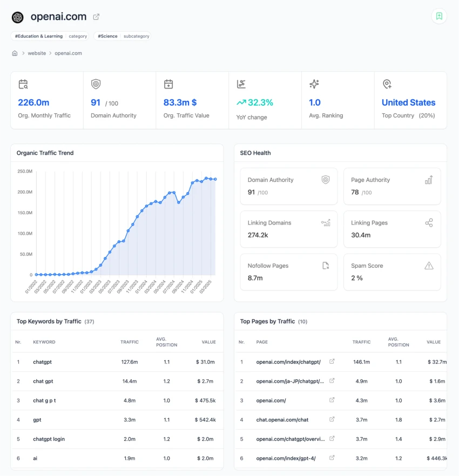Open external link for openai.com/chatgpt/overvi... row
Screen dimensions: 459x476
pyautogui.click(x=332, y=438)
